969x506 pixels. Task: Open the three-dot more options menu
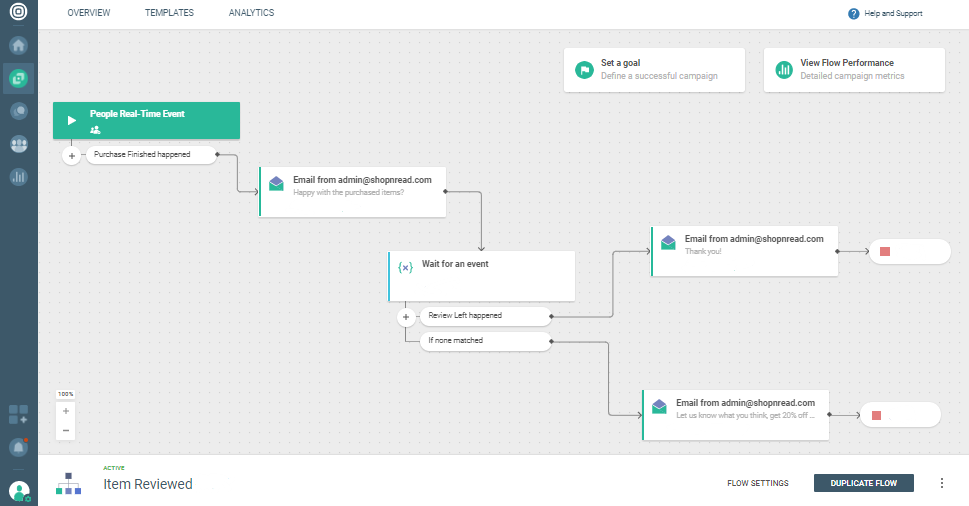(941, 483)
